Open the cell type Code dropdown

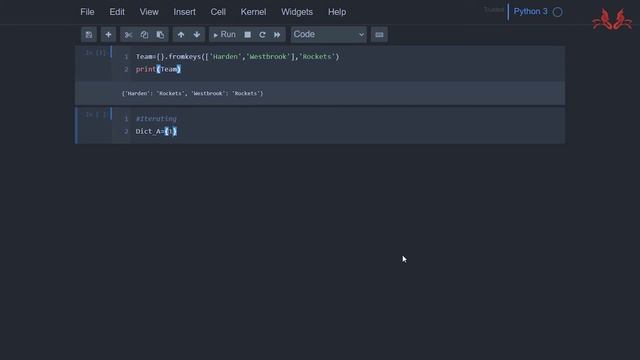329,35
